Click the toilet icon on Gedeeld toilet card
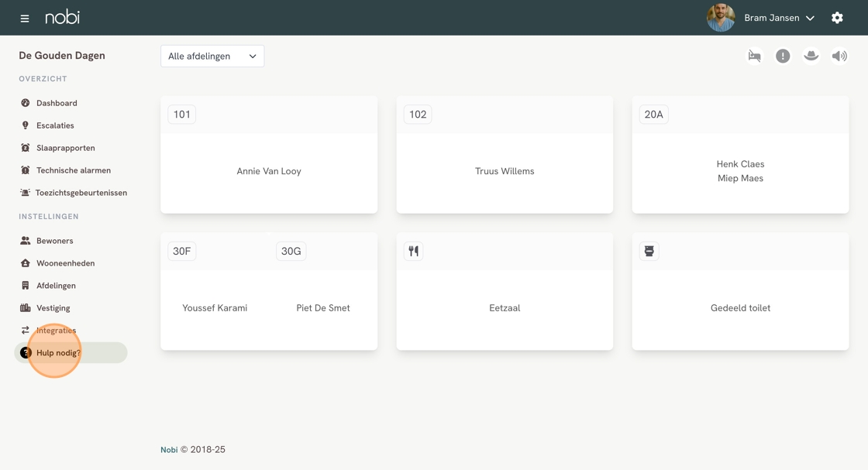Screen dimensions: 868x470 tap(649, 251)
